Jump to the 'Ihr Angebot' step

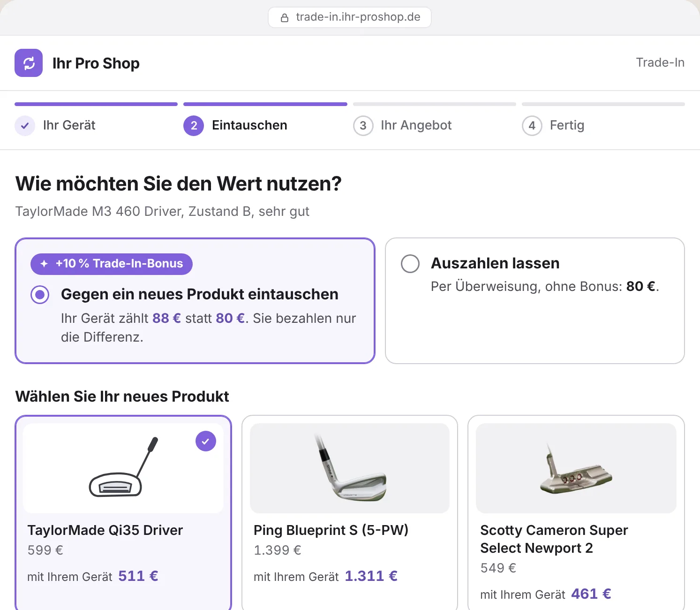coord(416,125)
